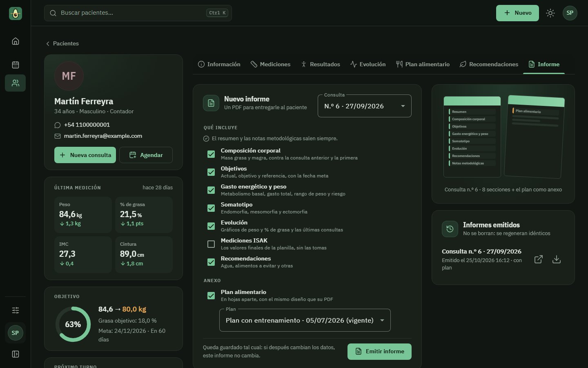The image size is (588, 368).
Task: Select the patients icon in sidebar
Action: (16, 83)
